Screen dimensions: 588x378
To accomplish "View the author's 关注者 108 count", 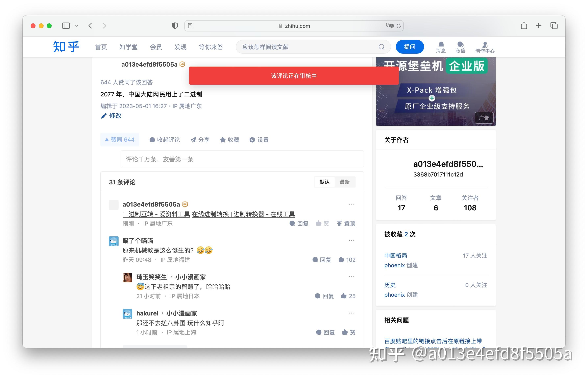I will click(470, 203).
